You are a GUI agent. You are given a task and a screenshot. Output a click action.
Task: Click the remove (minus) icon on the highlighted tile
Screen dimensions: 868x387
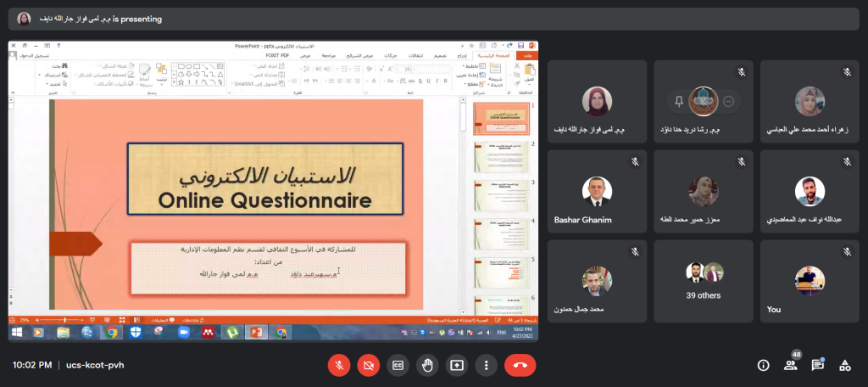(x=728, y=101)
